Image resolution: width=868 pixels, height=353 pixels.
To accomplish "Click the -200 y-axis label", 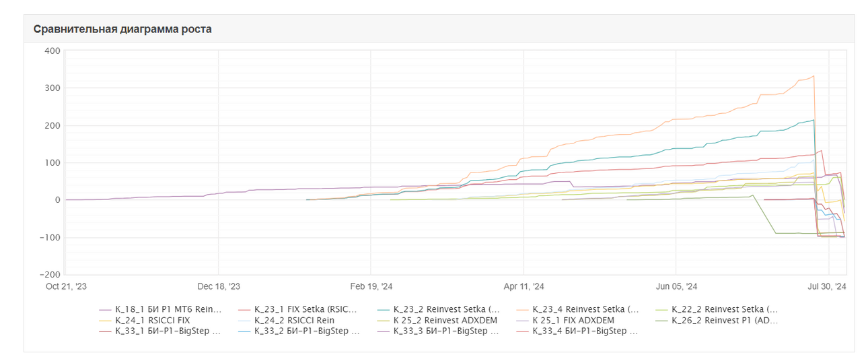I will point(50,275).
